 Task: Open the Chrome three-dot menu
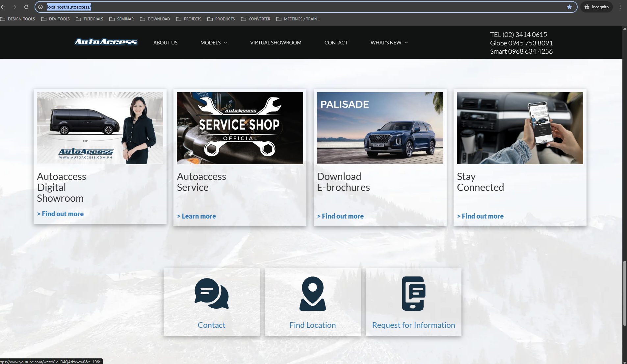tap(620, 7)
